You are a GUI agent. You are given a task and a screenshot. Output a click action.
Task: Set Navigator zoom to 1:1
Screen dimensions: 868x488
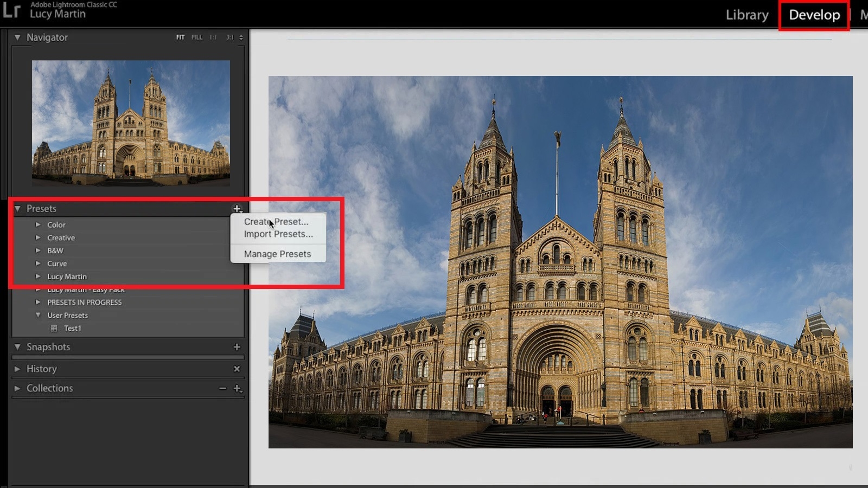pos(212,37)
